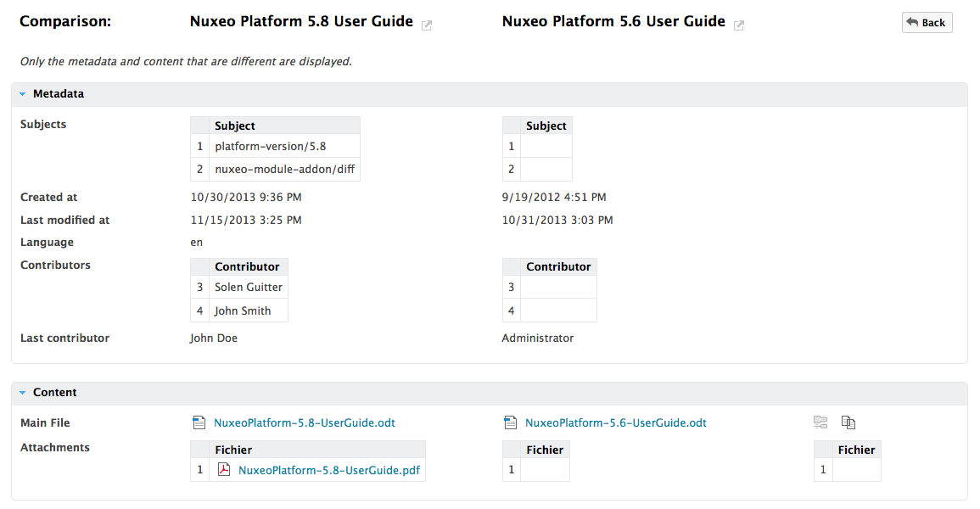Open the Nuxeo Platform 5.6 User Guide external link icon
980x509 pixels.
(739, 25)
